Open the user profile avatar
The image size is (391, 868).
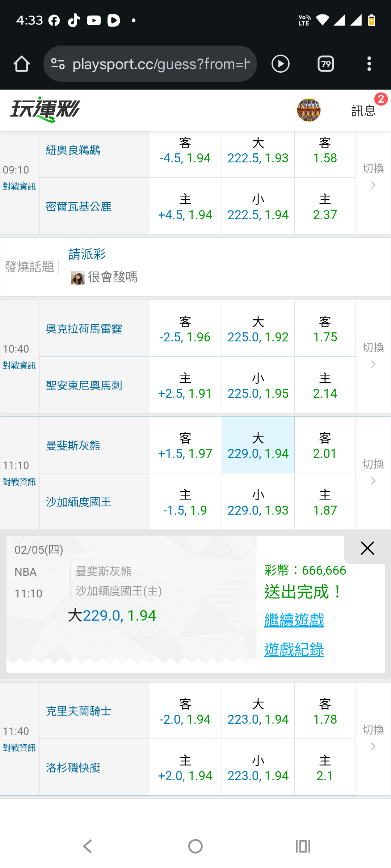click(308, 110)
